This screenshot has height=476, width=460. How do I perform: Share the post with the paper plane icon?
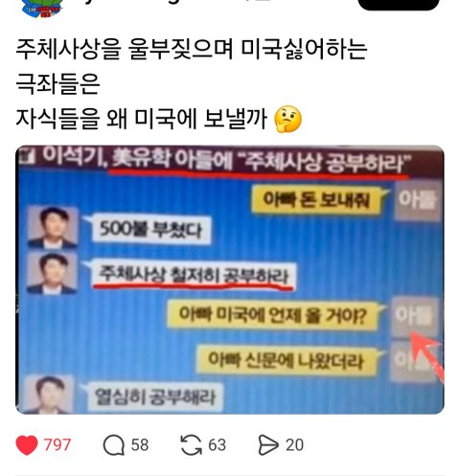coord(268,445)
